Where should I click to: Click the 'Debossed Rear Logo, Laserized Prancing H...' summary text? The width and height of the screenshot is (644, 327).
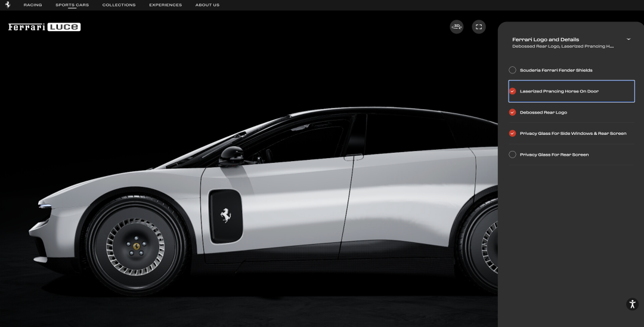coord(563,47)
